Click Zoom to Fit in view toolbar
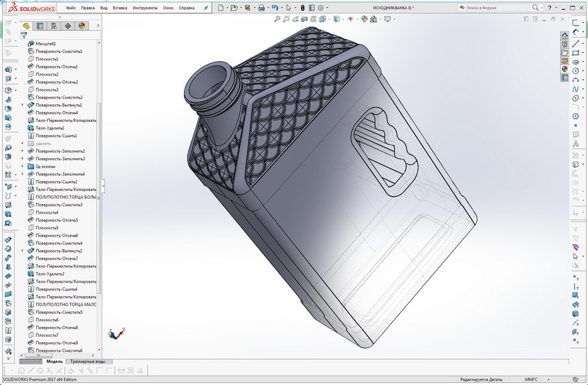The width and height of the screenshot is (588, 385). [277, 19]
